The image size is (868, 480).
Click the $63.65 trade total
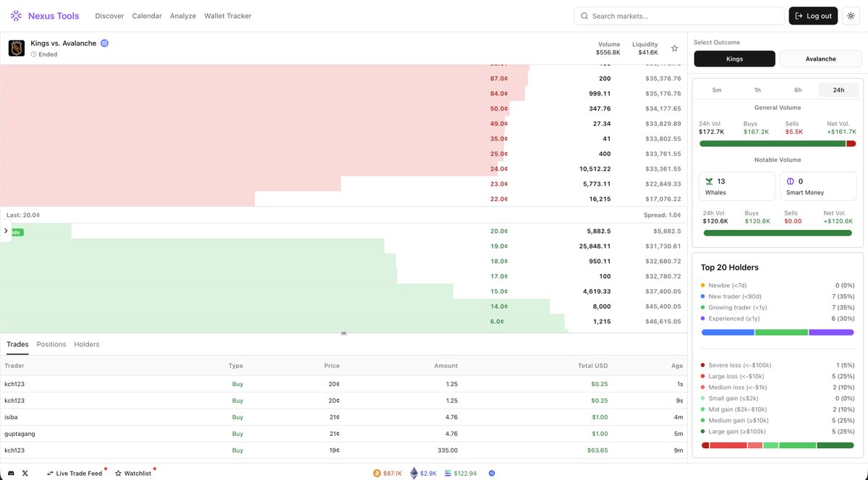(599, 450)
